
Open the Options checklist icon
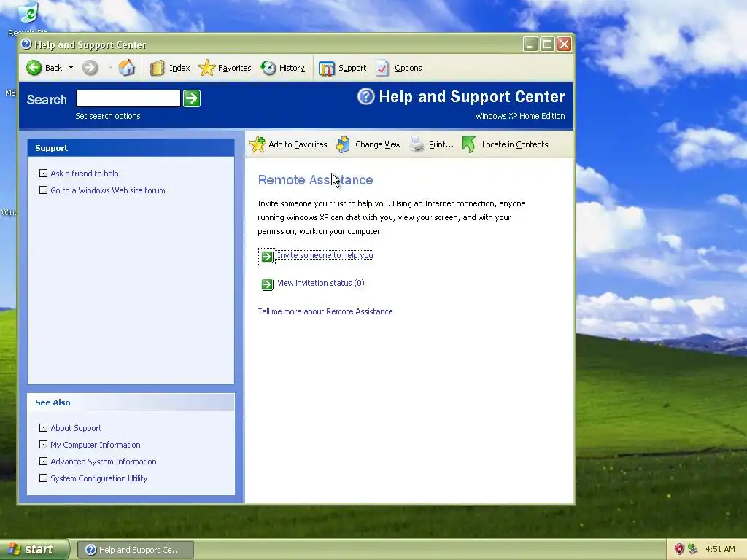coord(382,68)
